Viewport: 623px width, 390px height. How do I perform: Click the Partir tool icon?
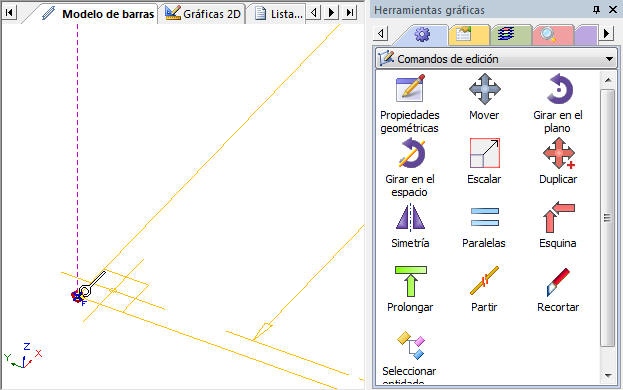coord(484,281)
